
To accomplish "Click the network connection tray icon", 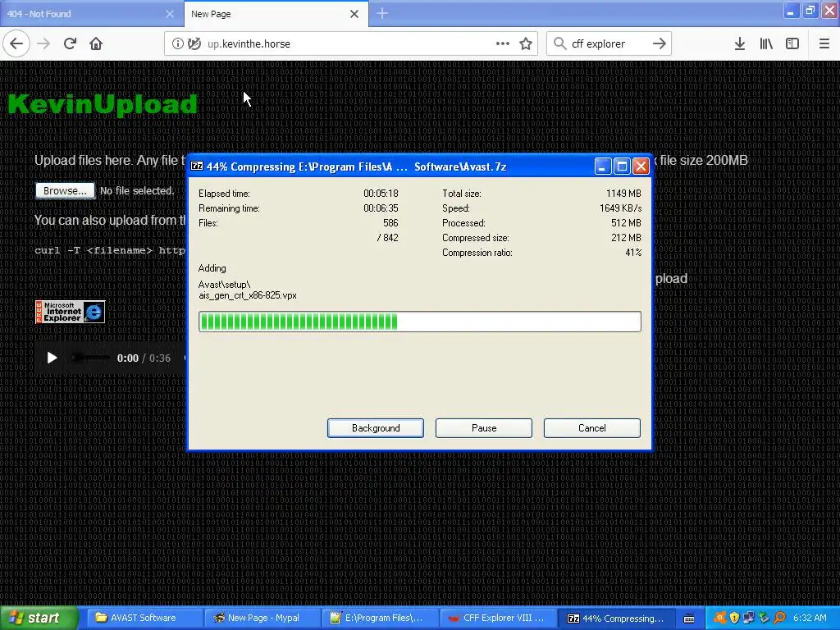I will coord(749,618).
